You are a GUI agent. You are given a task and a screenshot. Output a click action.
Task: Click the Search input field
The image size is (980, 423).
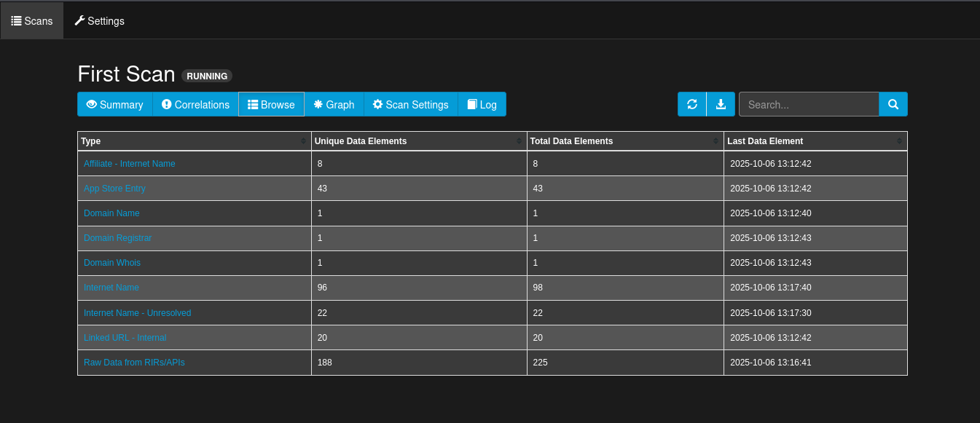click(809, 104)
